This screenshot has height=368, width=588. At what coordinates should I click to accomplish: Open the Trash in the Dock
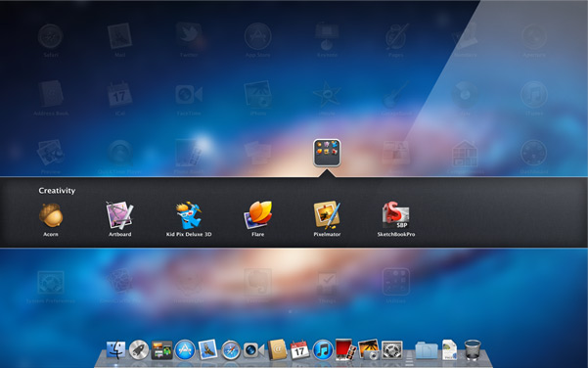(473, 349)
